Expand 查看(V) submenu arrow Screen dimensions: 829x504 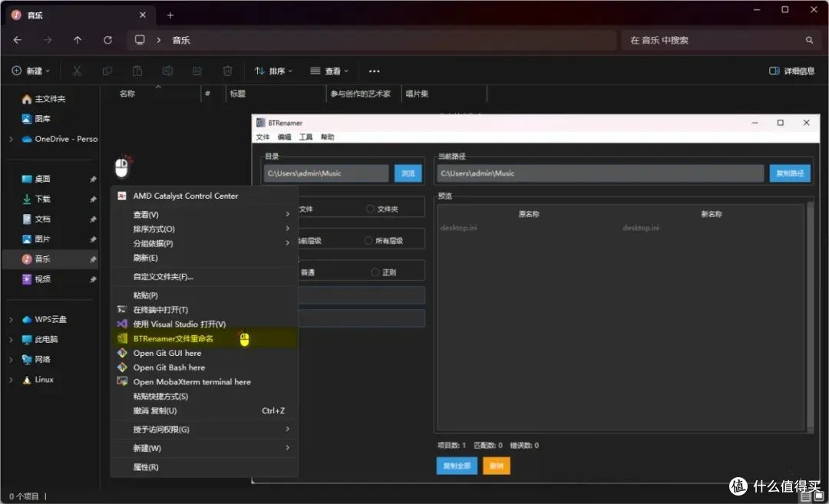[288, 214]
